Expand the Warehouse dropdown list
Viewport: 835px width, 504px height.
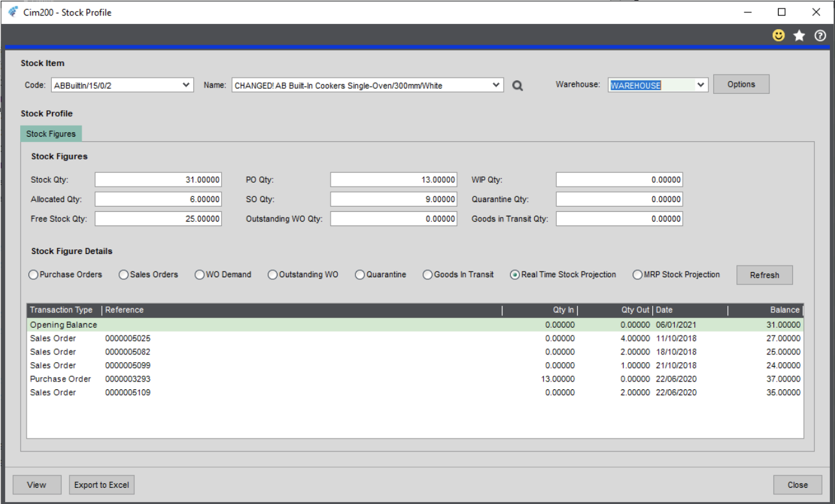700,85
